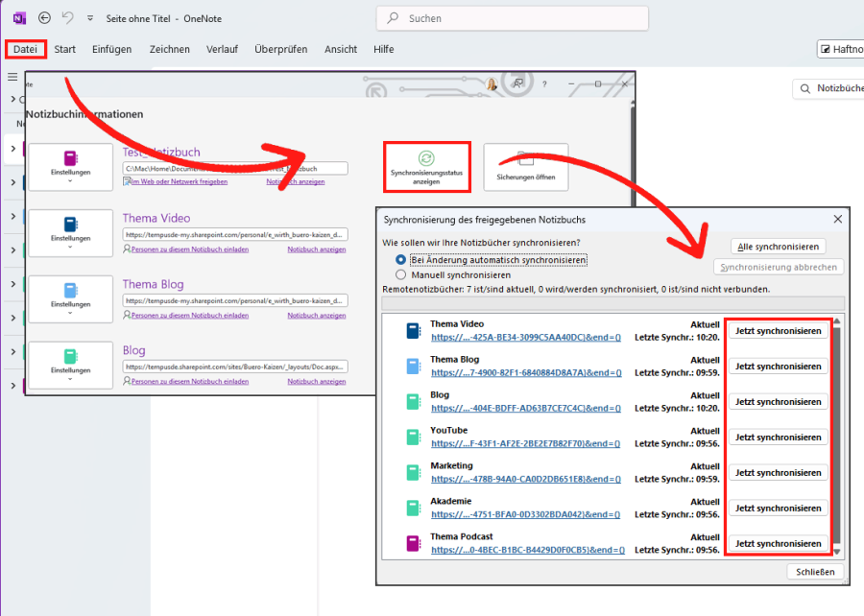This screenshot has height=616, width=864.
Task: Switch to the Start tab
Action: coord(65,49)
